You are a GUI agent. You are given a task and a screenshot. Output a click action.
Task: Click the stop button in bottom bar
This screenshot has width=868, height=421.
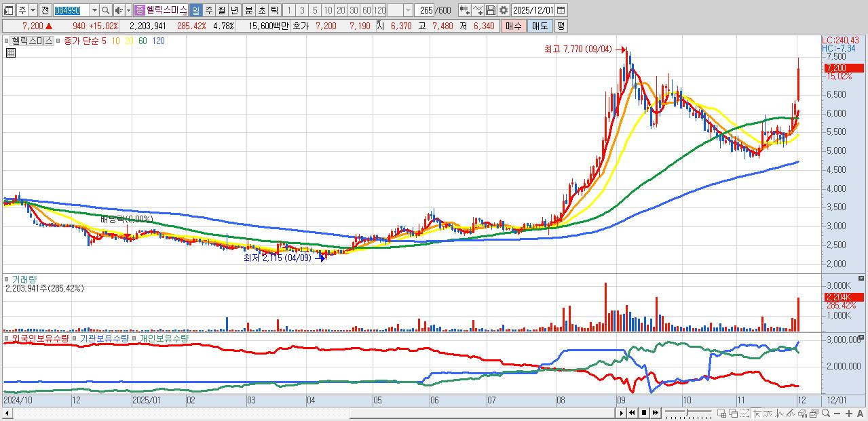pyautogui.click(x=644, y=413)
